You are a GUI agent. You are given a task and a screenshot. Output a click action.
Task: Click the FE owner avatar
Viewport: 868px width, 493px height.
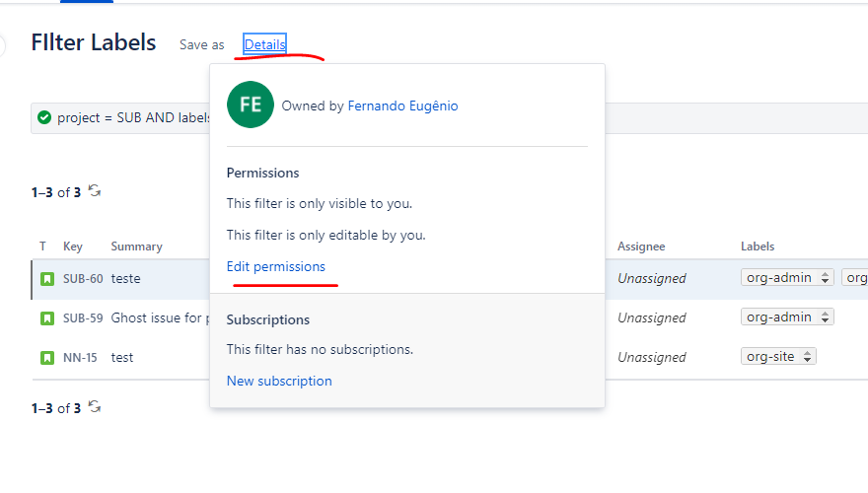coord(251,105)
